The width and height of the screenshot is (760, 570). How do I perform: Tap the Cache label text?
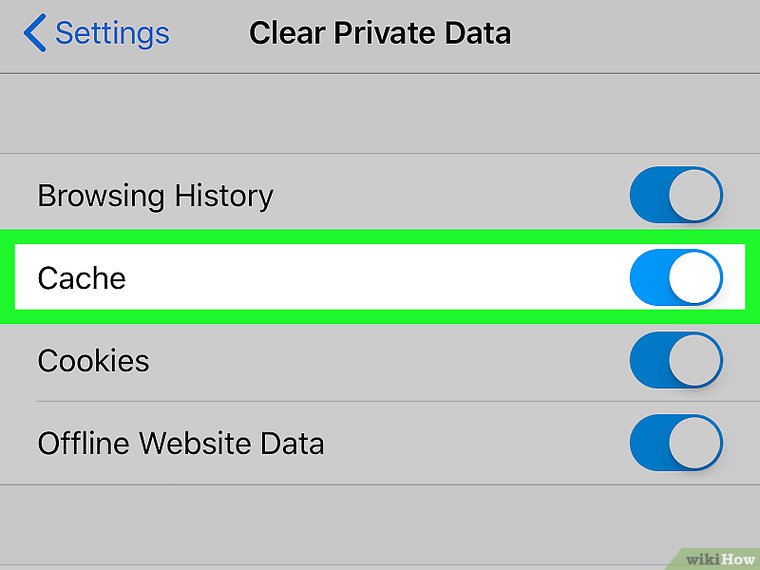(82, 277)
